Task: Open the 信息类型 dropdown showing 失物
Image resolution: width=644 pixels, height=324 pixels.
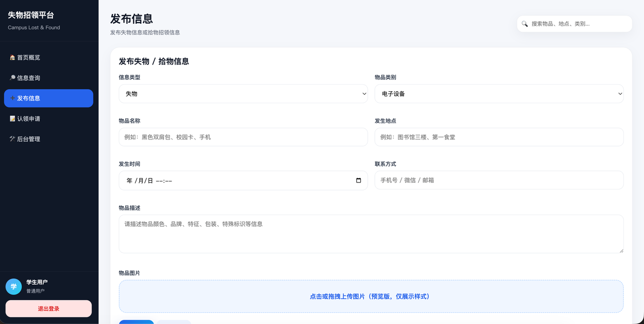Action: 243,94
